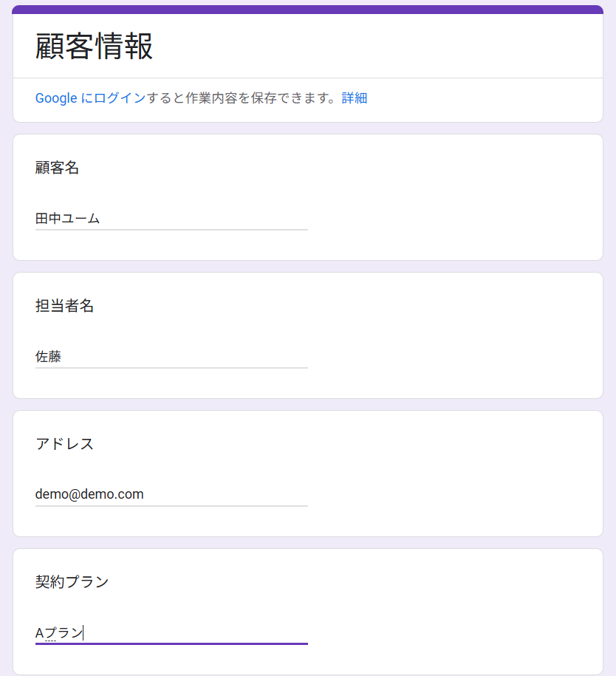Click the form title 顧客情報
This screenshot has width=616, height=676.
coord(94,47)
